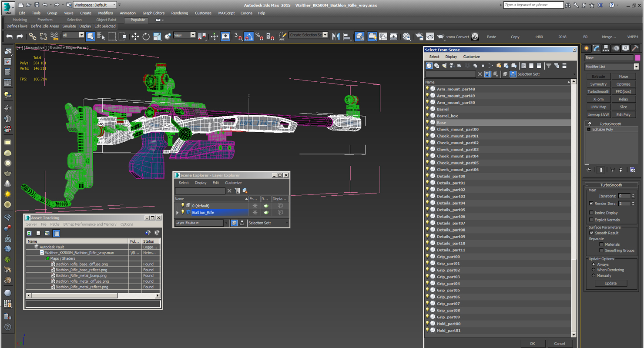Switch to the Modify command panel tab
This screenshot has height=348, width=644.
tap(597, 48)
